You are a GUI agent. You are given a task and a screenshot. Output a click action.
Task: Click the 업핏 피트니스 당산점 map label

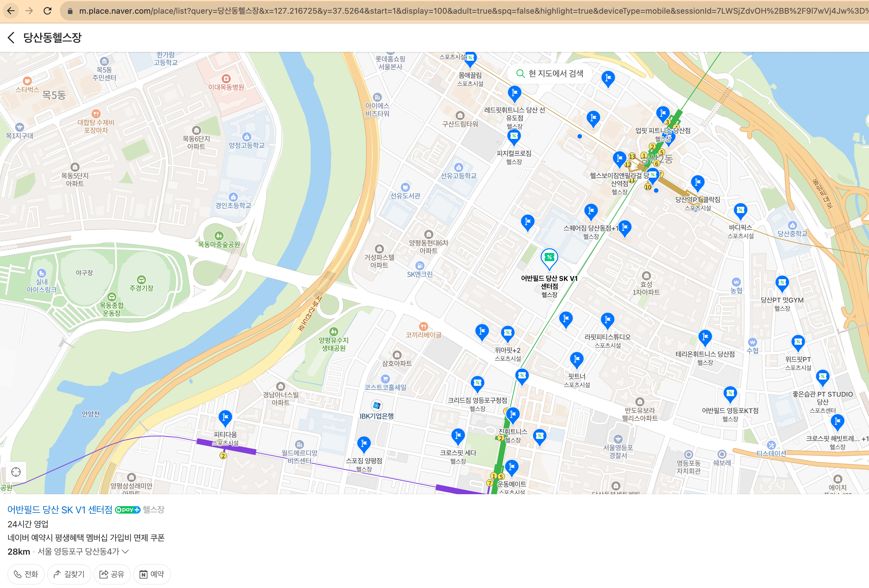click(x=663, y=130)
